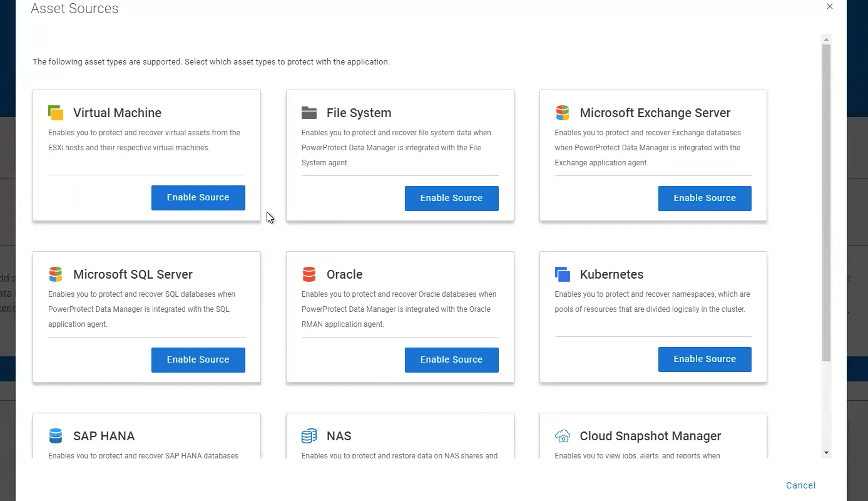Click the NAS card title
Screen dimensions: 868x501
[339, 436]
